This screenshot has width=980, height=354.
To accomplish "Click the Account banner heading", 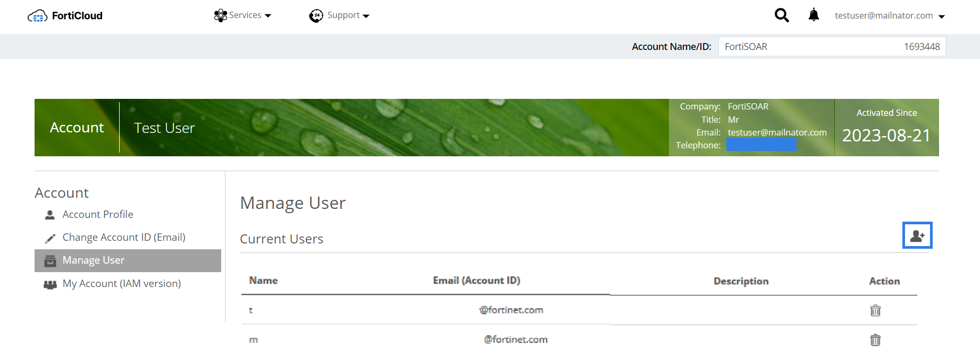I will tap(77, 128).
